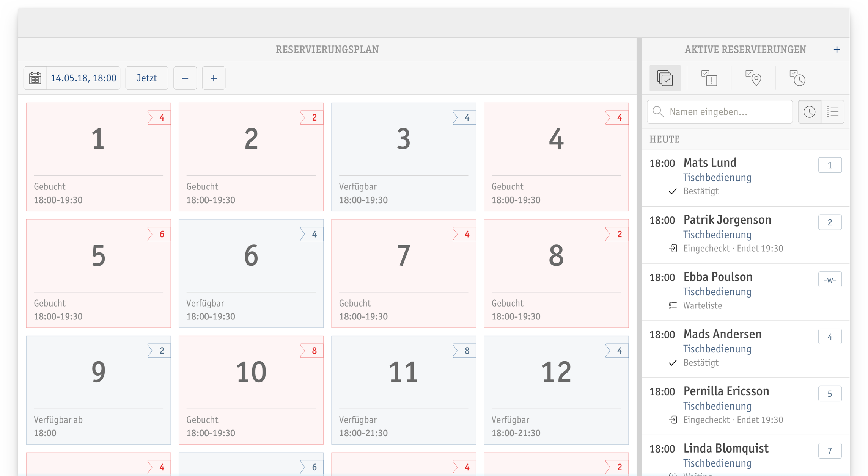Select the Mads Andersen reservation entry
868x476 pixels.
[722, 334]
